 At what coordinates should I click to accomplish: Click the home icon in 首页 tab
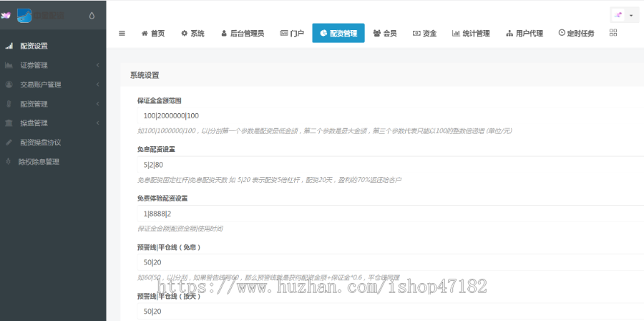(145, 33)
